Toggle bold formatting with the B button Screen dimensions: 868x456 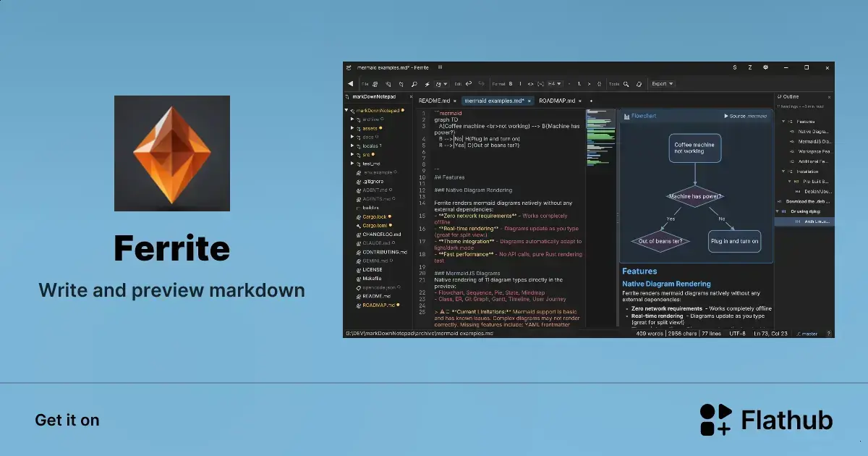(x=511, y=84)
